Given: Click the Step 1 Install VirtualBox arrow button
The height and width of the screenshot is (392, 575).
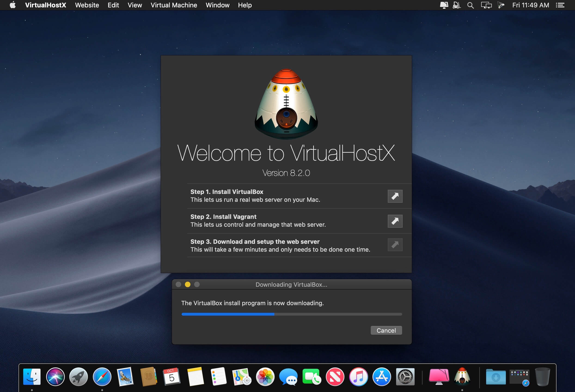Looking at the screenshot, I should 395,196.
